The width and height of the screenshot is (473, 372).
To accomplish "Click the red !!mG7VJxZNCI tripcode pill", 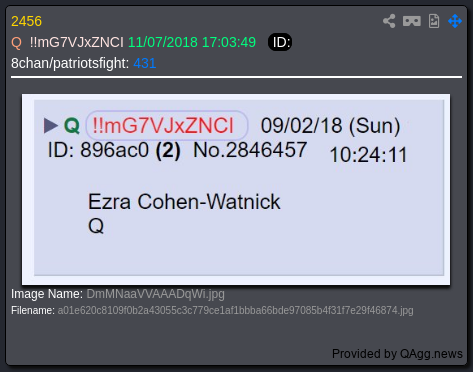I will pos(167,126).
